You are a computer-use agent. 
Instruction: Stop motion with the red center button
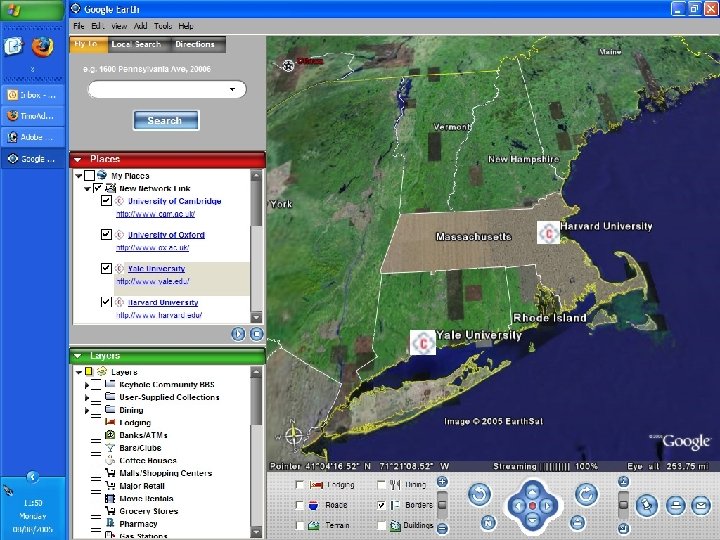[533, 506]
